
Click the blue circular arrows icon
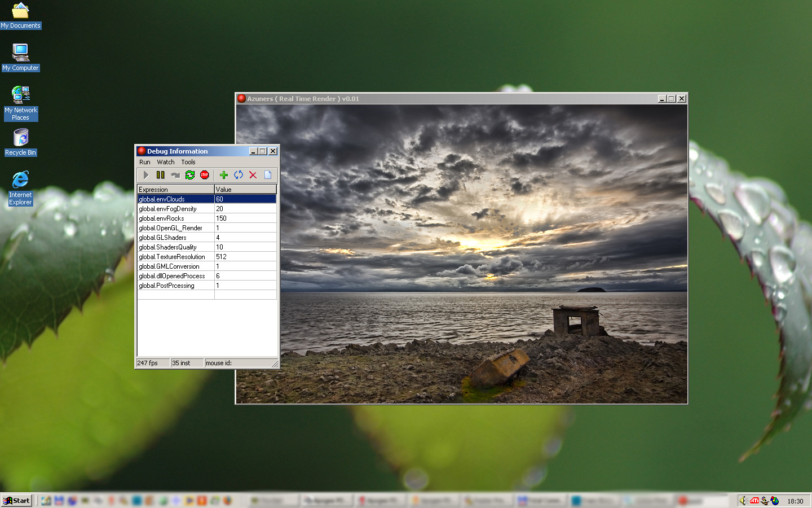pos(239,175)
